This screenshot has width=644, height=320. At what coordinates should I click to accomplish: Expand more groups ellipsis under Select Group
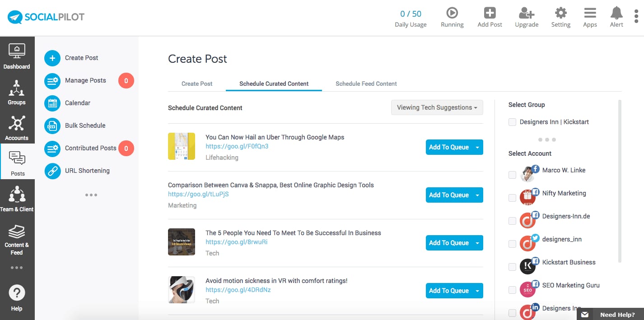(x=547, y=139)
